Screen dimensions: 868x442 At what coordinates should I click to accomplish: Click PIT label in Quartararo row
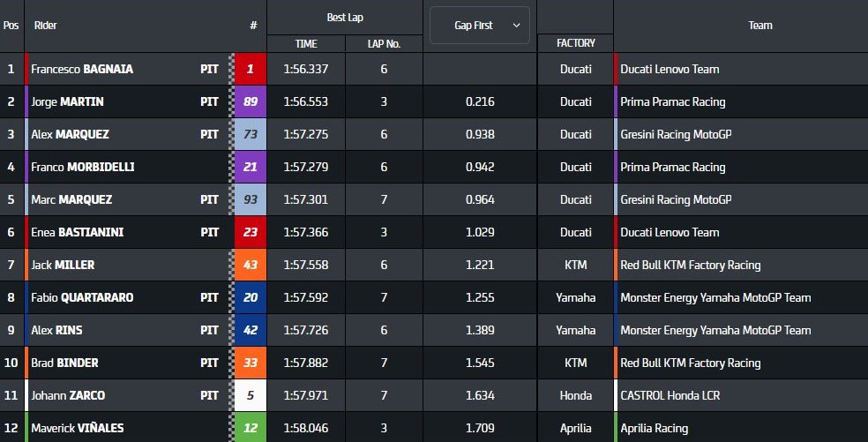tap(209, 298)
